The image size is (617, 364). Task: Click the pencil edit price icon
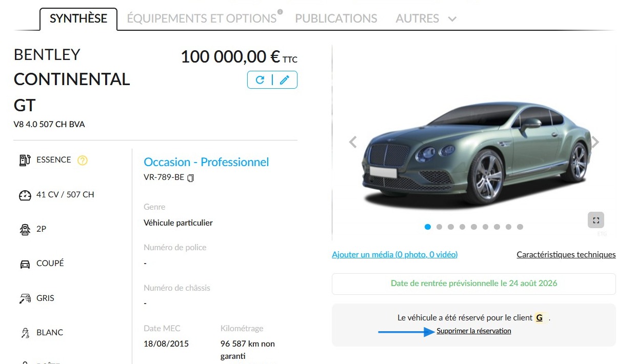click(x=285, y=79)
